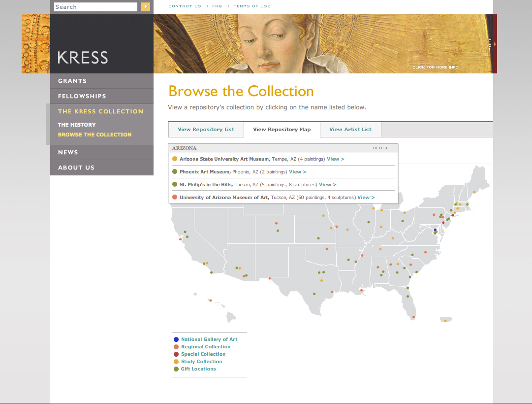Image resolution: width=532 pixels, height=404 pixels.
Task: Click the Study Collection legend link
Action: pyautogui.click(x=202, y=362)
